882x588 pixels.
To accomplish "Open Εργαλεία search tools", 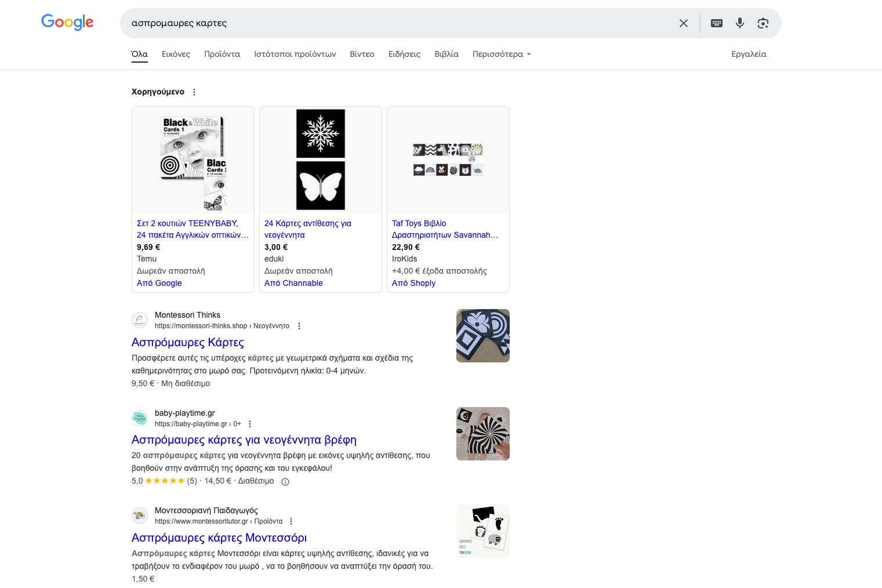I will click(749, 54).
